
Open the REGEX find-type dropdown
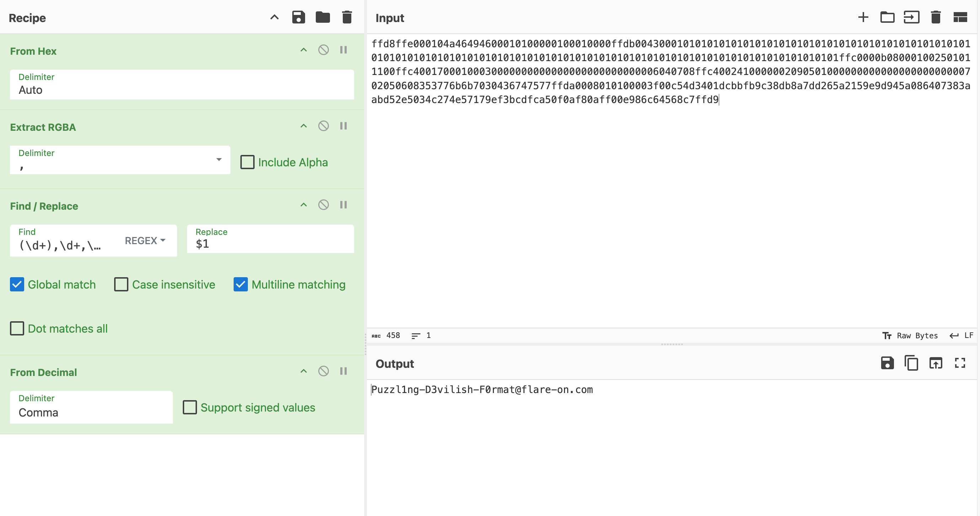click(145, 241)
